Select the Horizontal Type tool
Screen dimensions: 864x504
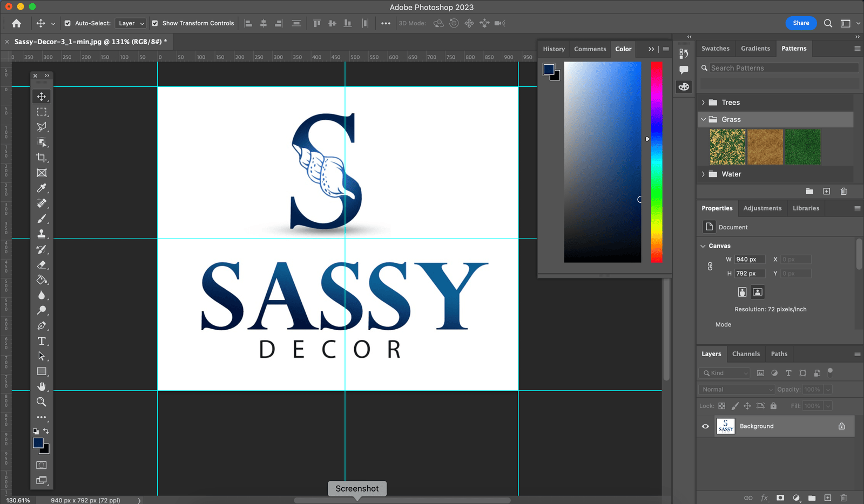click(x=42, y=341)
